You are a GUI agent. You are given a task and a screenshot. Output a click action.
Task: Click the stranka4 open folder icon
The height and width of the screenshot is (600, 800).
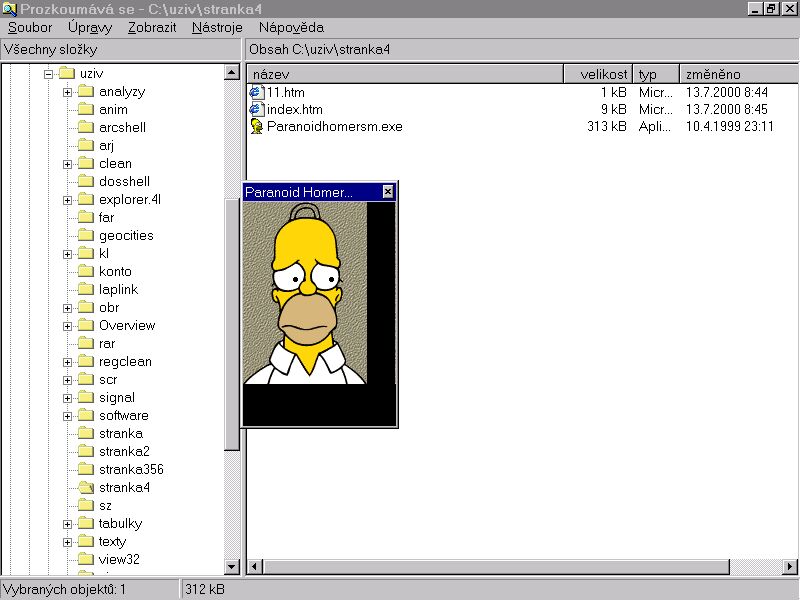coord(85,488)
